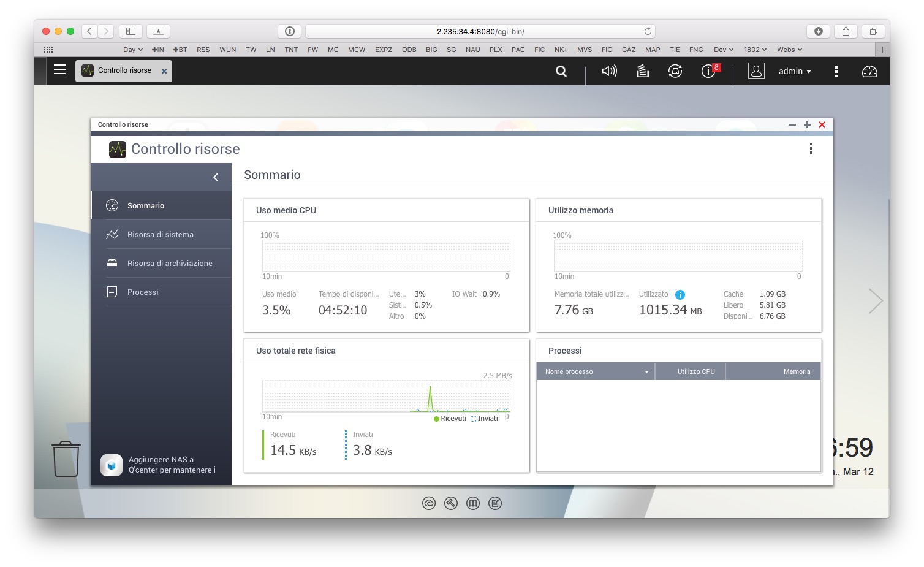Select the Controllo risorse taskbar tab
Image resolution: width=924 pixels, height=567 pixels.
click(124, 70)
